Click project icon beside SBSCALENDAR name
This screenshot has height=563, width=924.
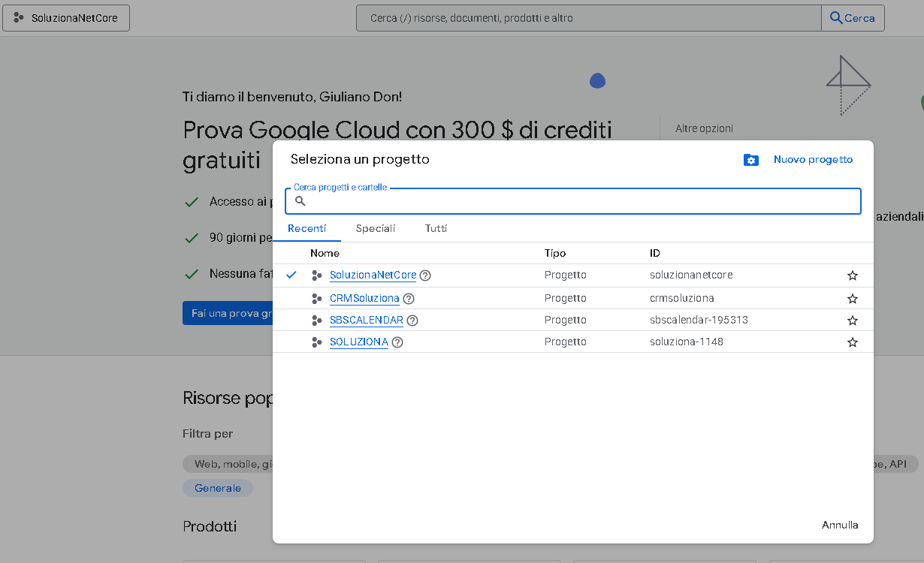tap(316, 321)
